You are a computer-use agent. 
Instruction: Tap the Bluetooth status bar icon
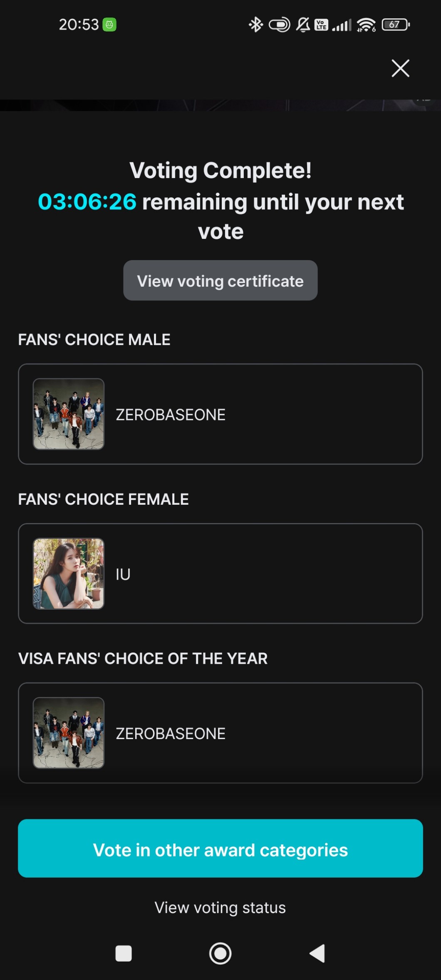[x=255, y=25]
